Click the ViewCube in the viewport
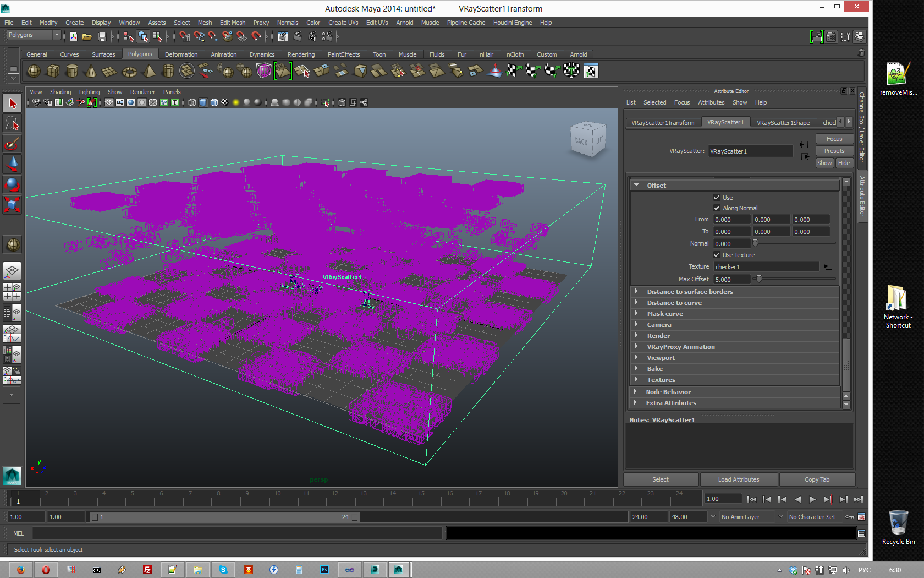 click(588, 140)
